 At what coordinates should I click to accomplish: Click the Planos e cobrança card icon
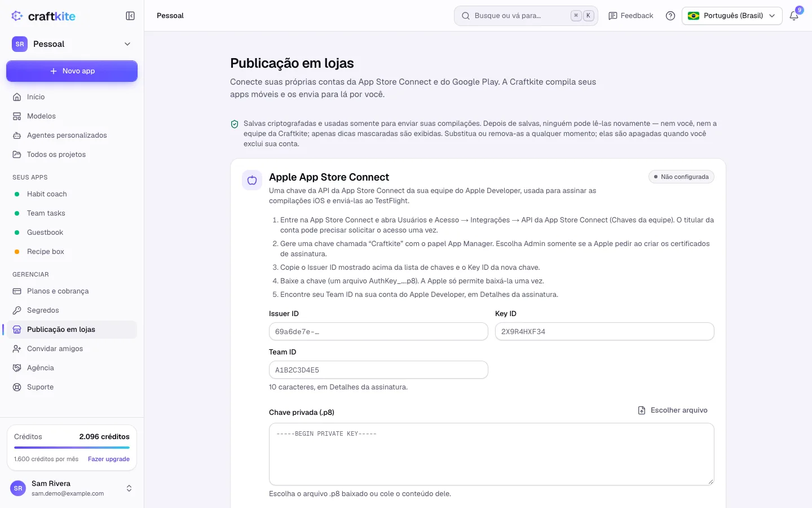pyautogui.click(x=17, y=291)
